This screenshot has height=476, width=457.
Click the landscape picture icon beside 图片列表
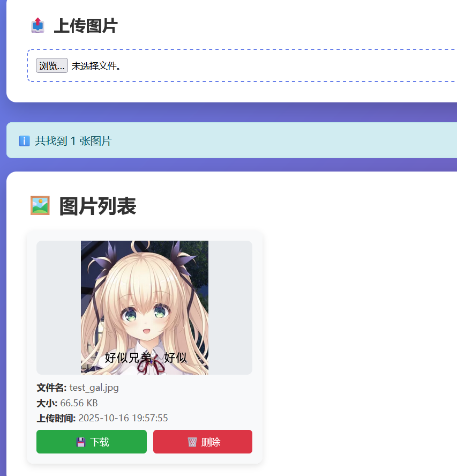40,205
